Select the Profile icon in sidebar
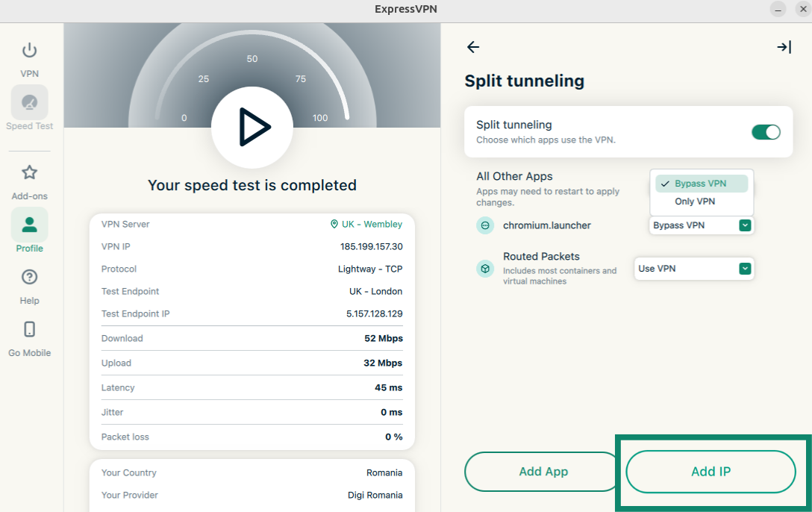 click(x=29, y=225)
